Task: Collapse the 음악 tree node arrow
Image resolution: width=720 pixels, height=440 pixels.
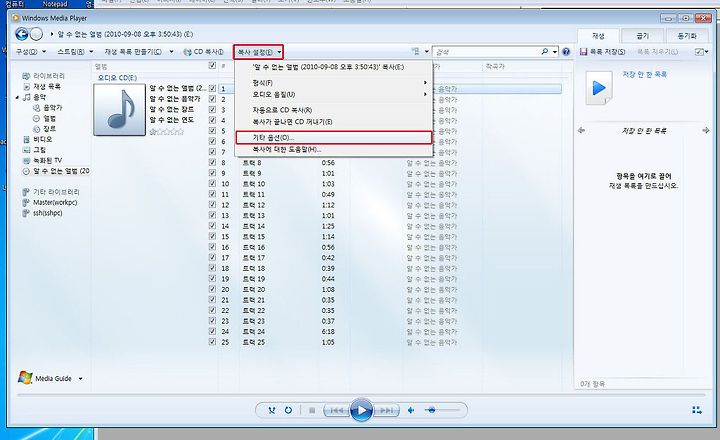Action: click(x=17, y=97)
